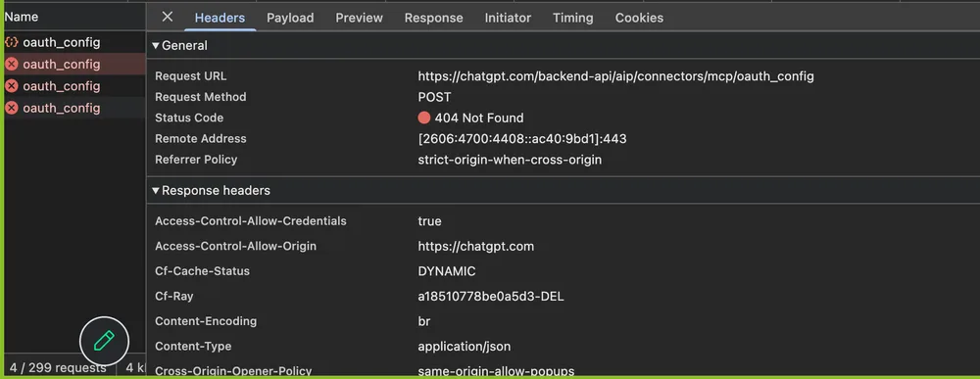This screenshot has height=379, width=980.
Task: Click the Remote Address label
Action: (201, 139)
